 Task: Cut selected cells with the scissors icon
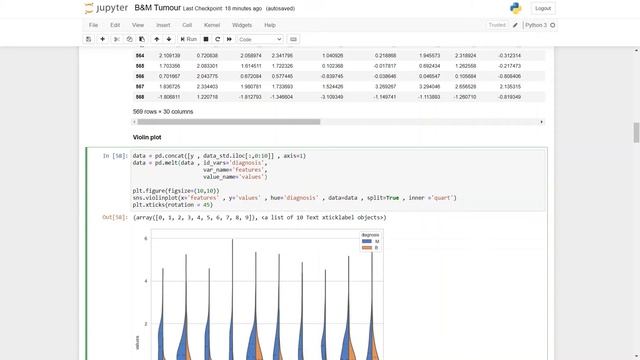pos(117,39)
